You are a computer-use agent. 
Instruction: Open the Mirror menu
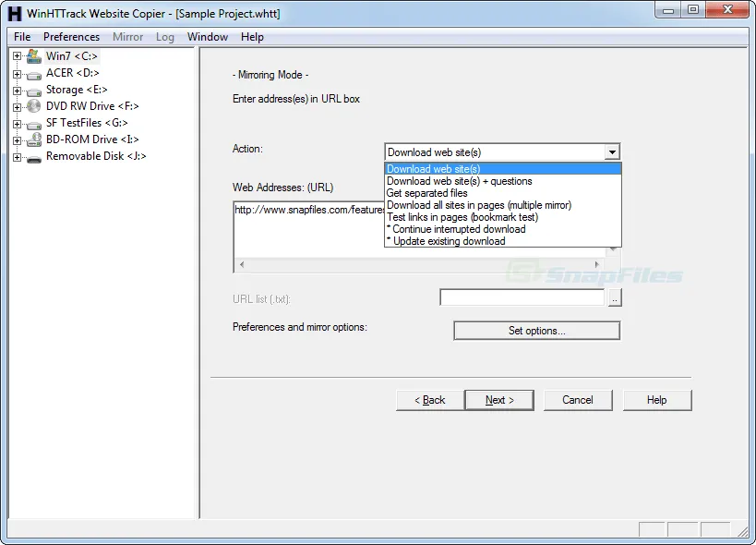click(x=127, y=37)
